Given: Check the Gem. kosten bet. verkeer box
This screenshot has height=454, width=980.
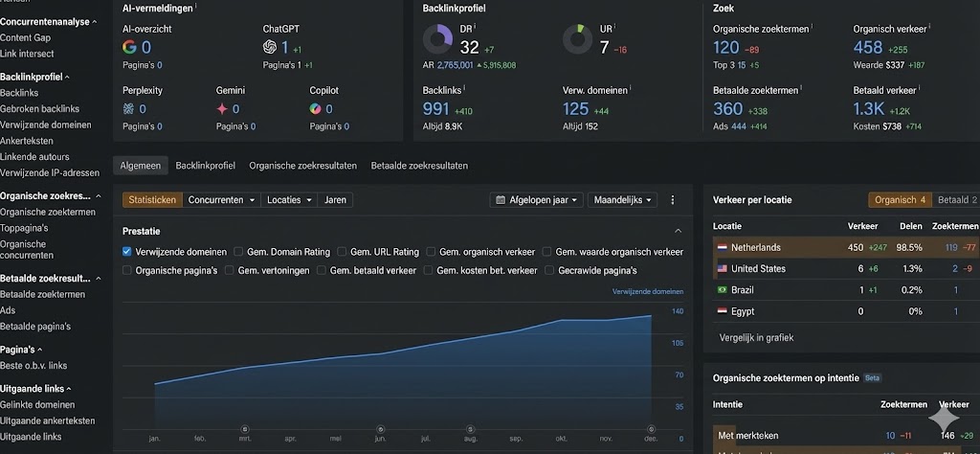Looking at the screenshot, I should [428, 270].
